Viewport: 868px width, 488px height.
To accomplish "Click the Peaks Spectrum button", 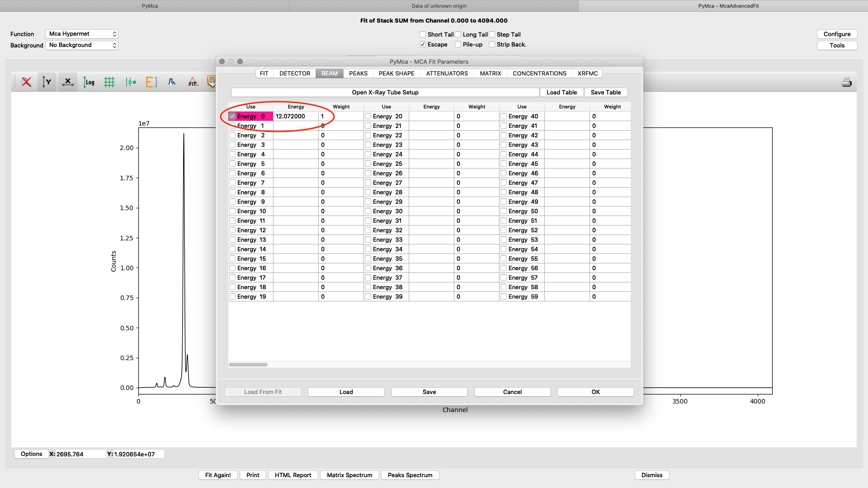I will pyautogui.click(x=410, y=475).
